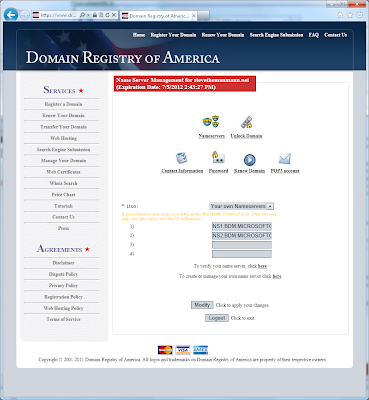Click nameserver field 2 with NS2.BDM.MICROSOFT

coord(242,236)
